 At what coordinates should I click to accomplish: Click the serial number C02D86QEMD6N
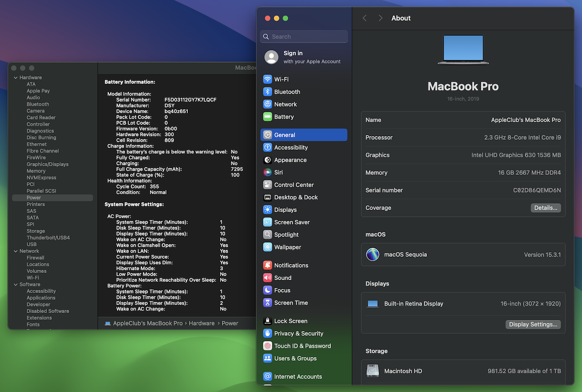click(537, 190)
